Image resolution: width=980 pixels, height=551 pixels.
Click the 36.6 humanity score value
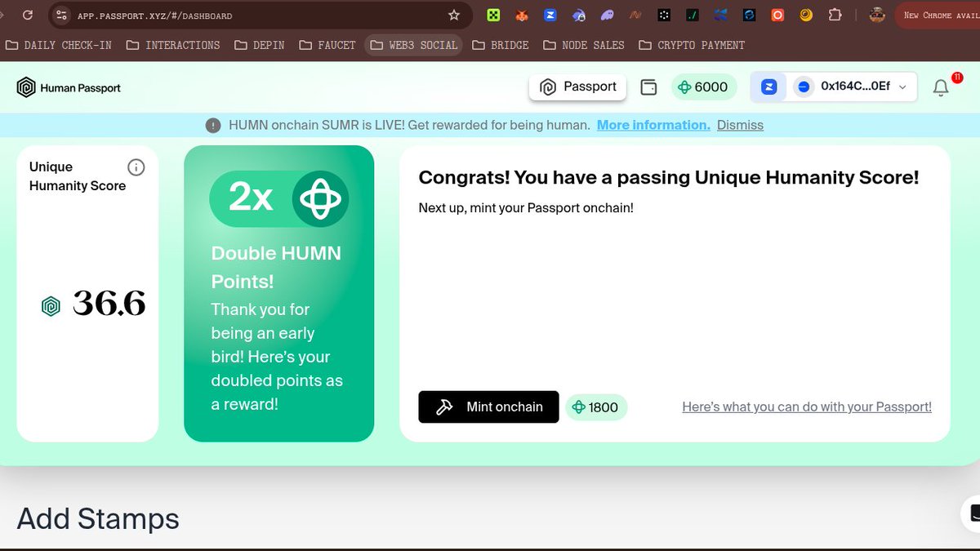point(109,304)
